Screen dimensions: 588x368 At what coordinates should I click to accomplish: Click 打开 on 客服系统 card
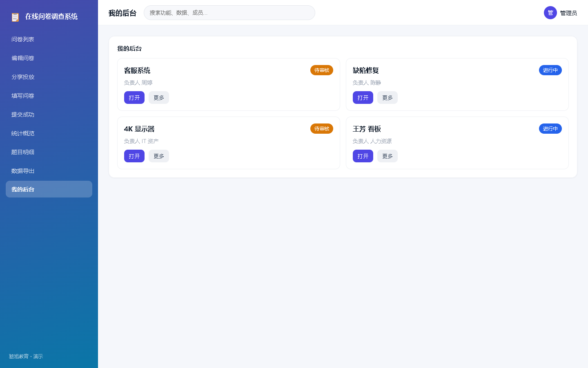coord(134,98)
